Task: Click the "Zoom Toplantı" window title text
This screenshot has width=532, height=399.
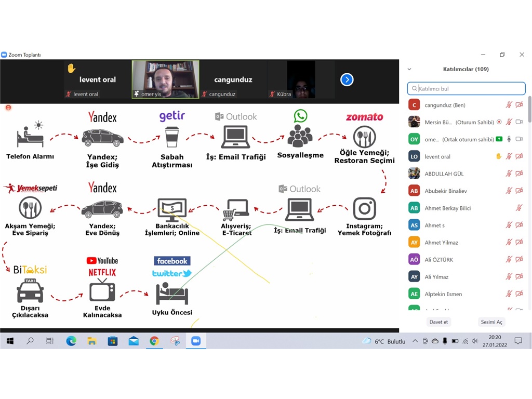Action: (24, 55)
